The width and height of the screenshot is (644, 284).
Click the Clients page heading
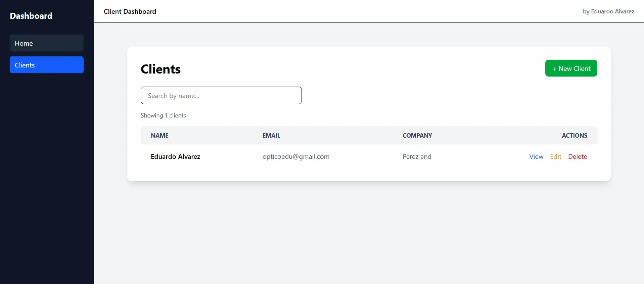[x=160, y=69]
